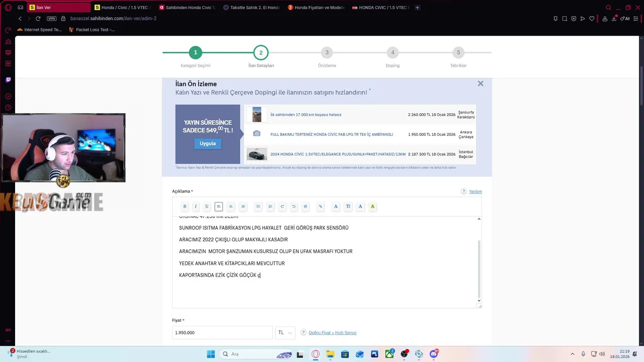Close the İlan Ön İzleme banner
This screenshot has width=644, height=362.
[x=480, y=84]
